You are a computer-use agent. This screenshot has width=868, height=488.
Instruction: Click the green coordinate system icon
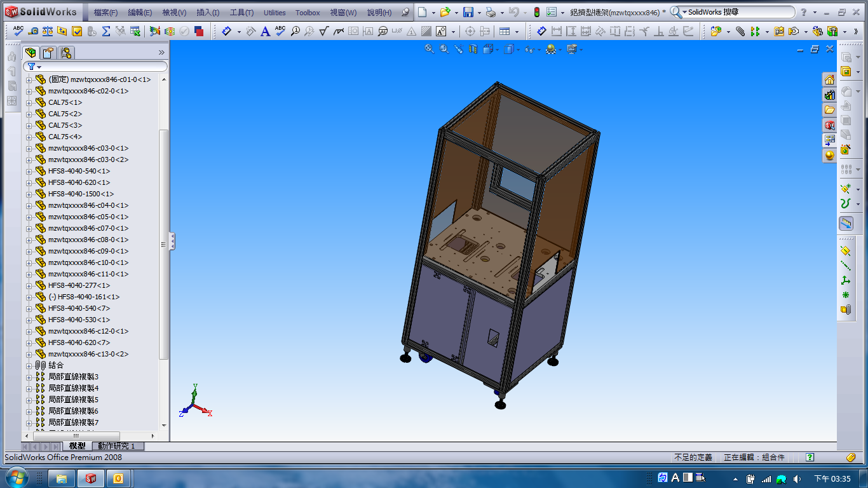tap(845, 280)
